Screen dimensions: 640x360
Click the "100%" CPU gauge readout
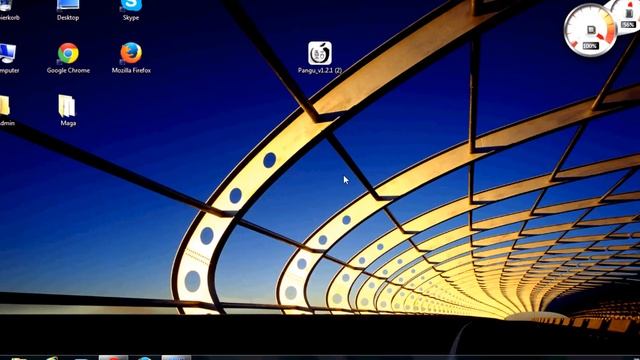pos(590,46)
